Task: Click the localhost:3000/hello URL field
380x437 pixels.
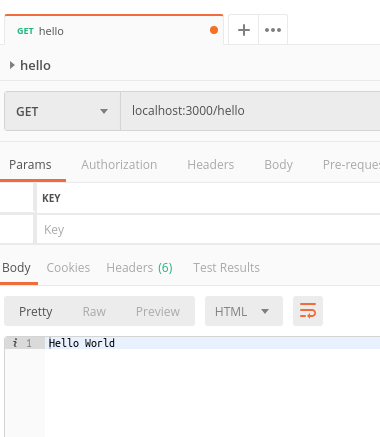Action: pos(250,111)
